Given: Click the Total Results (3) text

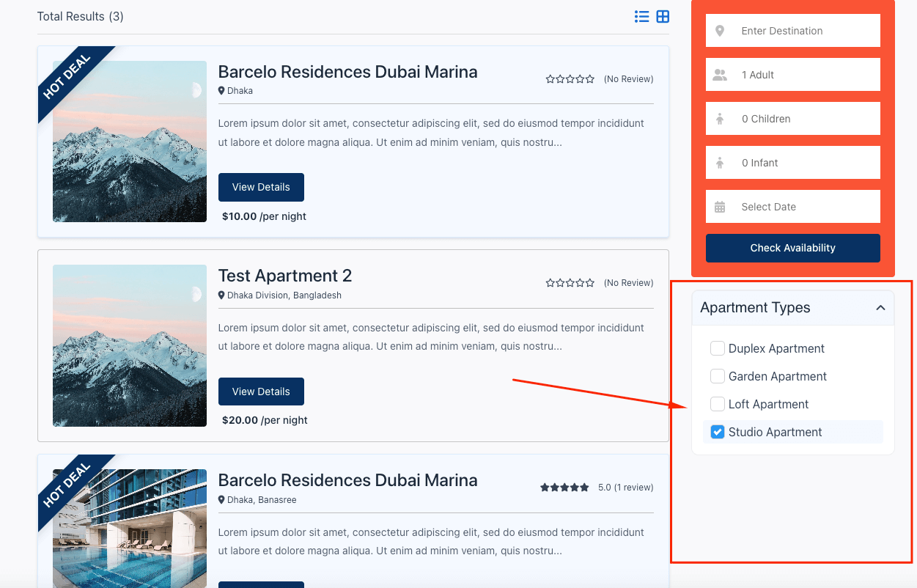Looking at the screenshot, I should click(81, 16).
